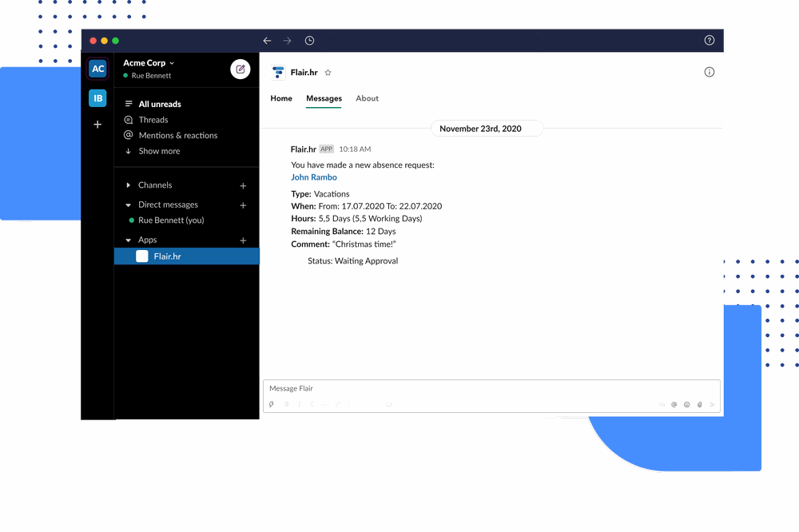
Task: Click the Status: Waiting Approval text
Action: pos(352,261)
